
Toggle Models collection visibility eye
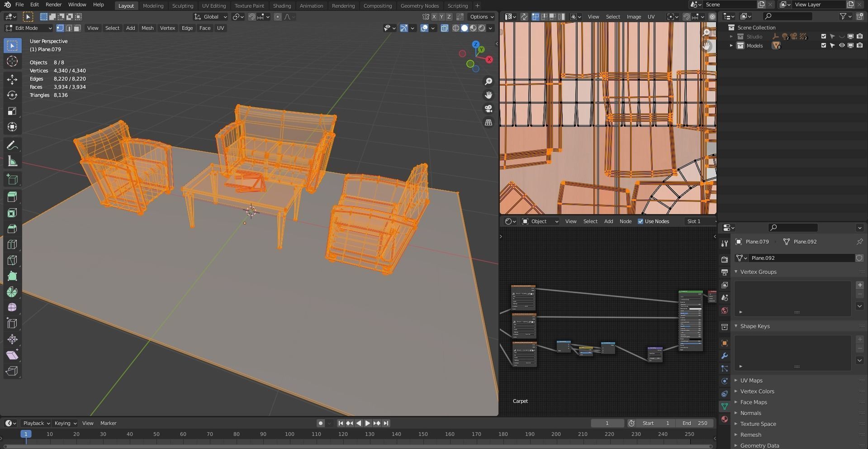[x=842, y=45]
